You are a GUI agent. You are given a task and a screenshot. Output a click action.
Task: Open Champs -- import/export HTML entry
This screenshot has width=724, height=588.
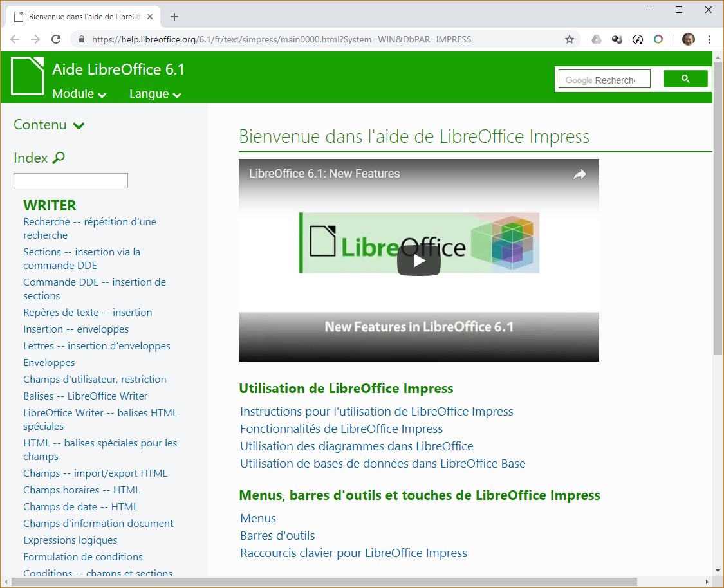point(96,473)
